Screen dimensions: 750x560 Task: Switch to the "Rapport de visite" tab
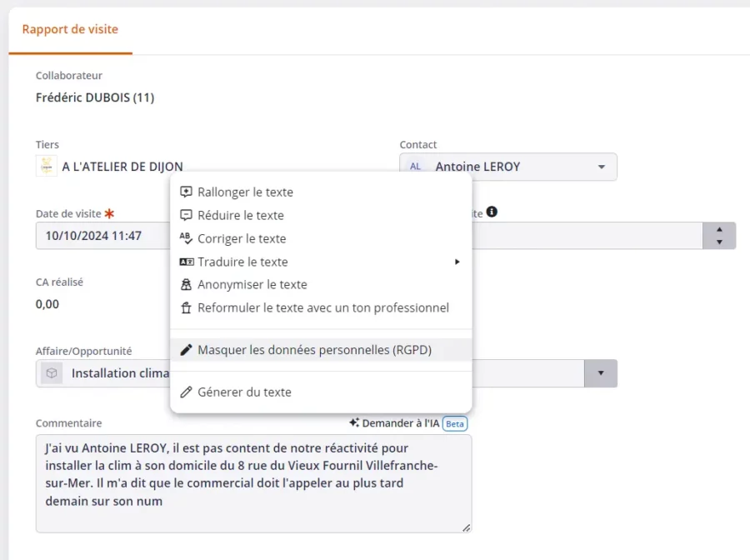click(x=70, y=29)
